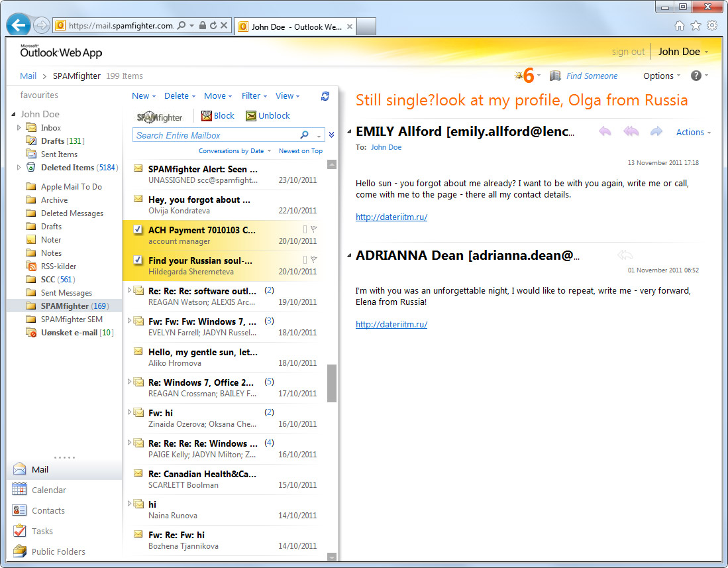Open the Conversations by Date sort dropdown

point(235,151)
